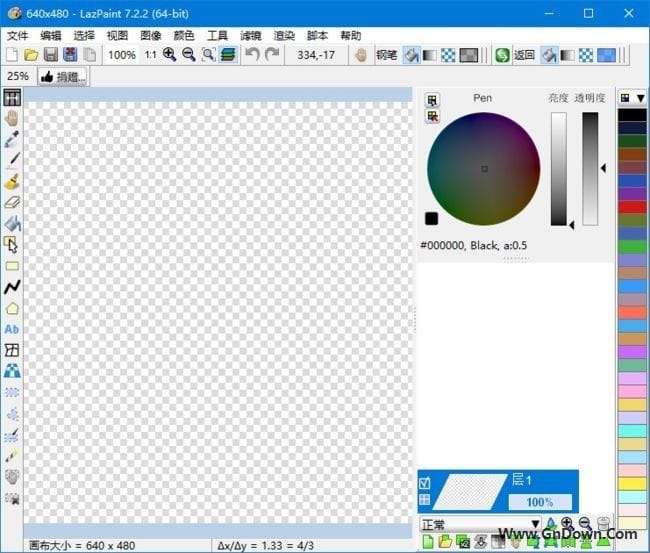Add a new layer with green page icon
650x553 pixels.
point(427,542)
